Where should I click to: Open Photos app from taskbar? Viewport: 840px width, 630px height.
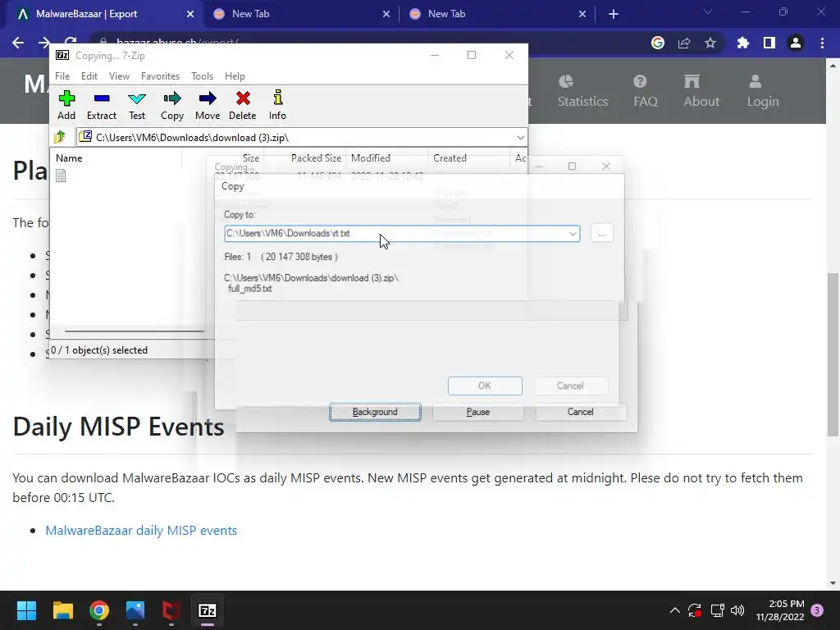pos(135,610)
